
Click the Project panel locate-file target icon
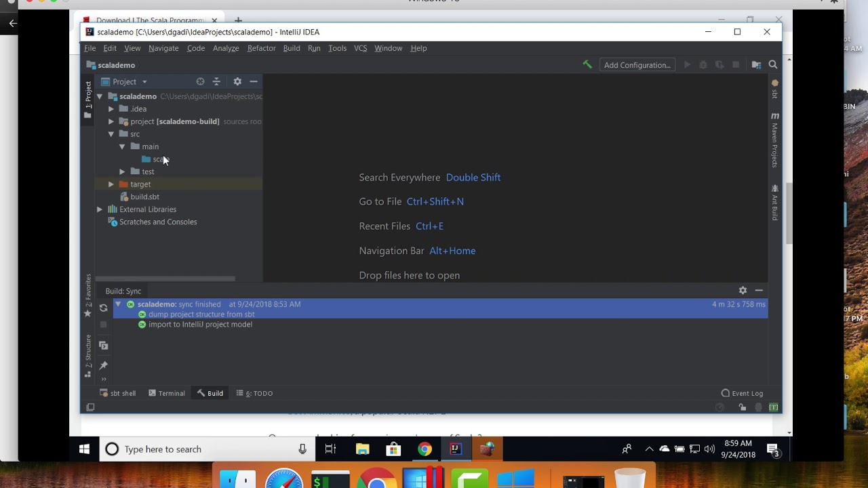(x=200, y=81)
